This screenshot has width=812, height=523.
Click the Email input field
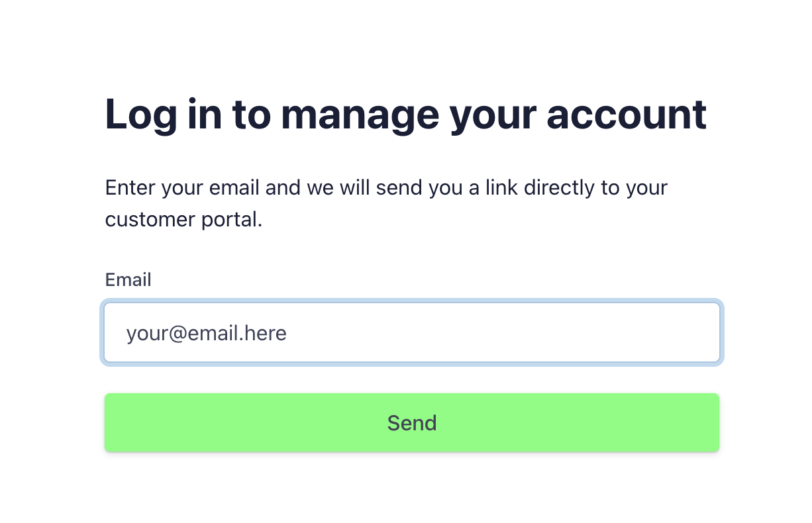click(411, 332)
